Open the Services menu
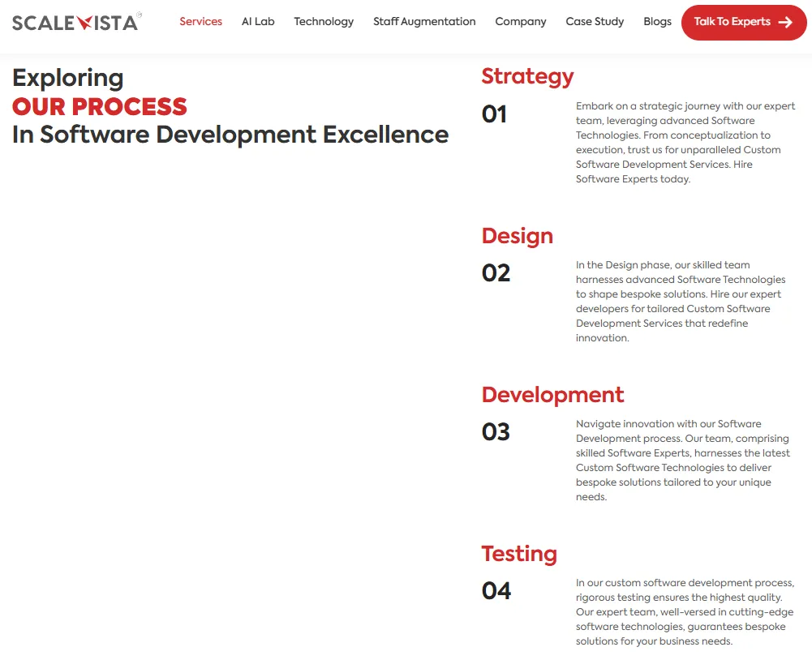 (x=200, y=22)
